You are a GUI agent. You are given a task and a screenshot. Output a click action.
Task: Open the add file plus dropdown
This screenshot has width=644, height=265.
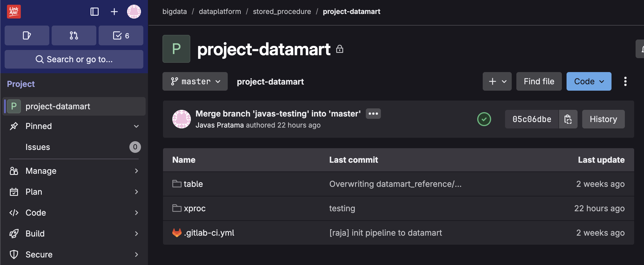pyautogui.click(x=497, y=81)
